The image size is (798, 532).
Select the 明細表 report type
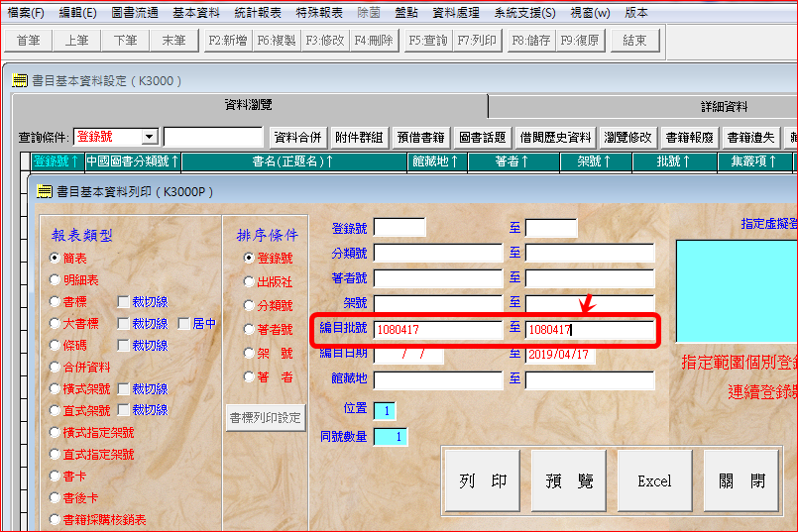[55, 279]
